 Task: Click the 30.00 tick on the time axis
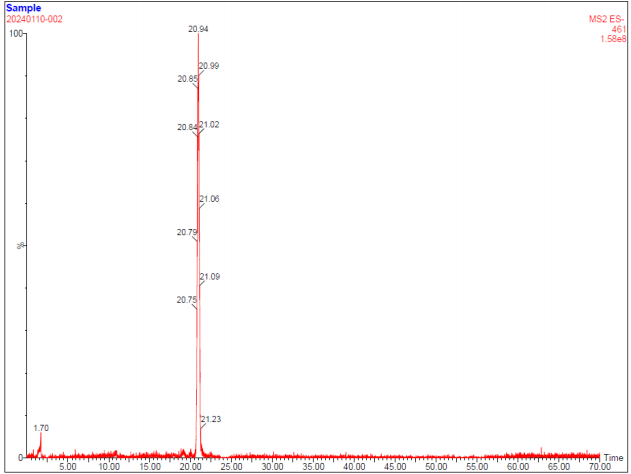pyautogui.click(x=272, y=467)
